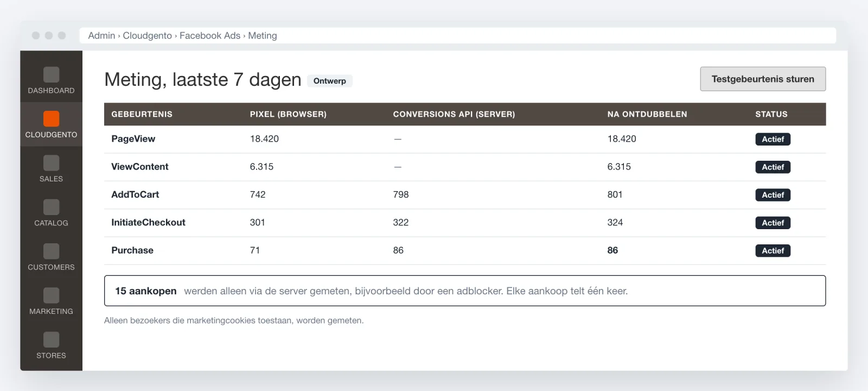Image resolution: width=868 pixels, height=391 pixels.
Task: Click the Marketing sidebar icon
Action: tap(51, 295)
